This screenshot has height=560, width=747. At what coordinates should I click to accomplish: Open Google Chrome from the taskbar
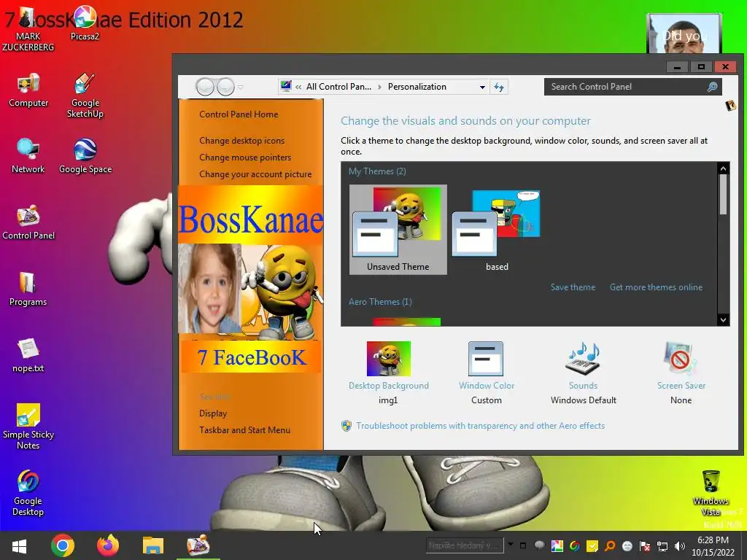coord(63,545)
